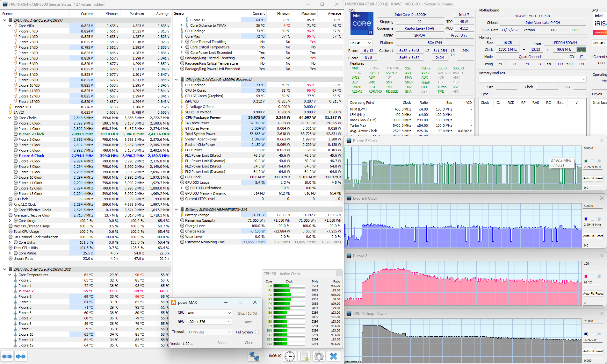Collapse the Core Clocks tree group
This screenshot has height=364, width=607.
pos(10,118)
